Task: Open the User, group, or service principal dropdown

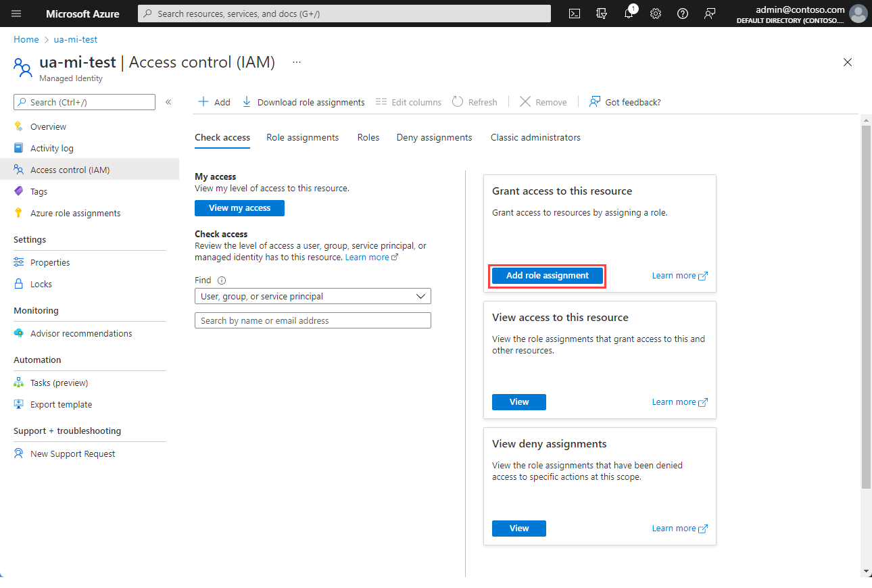Action: pos(312,296)
